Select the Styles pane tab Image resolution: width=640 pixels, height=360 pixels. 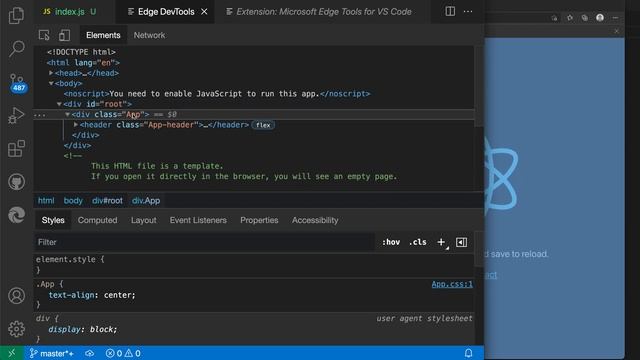coord(53,220)
